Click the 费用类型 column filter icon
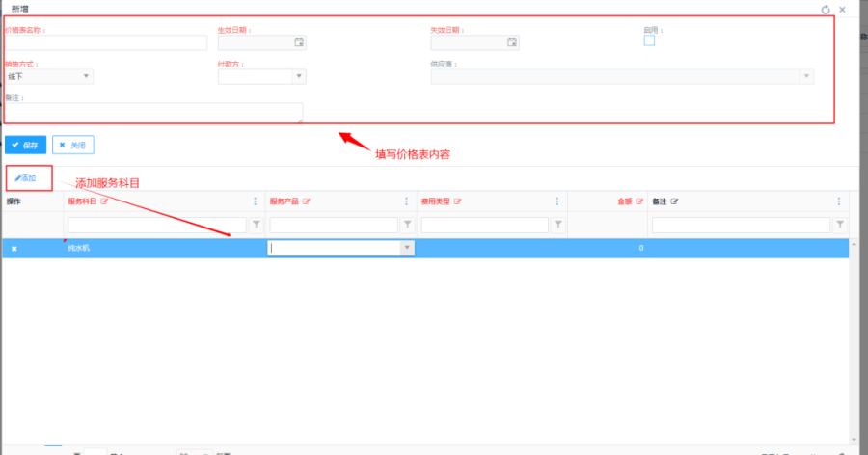Screen dimensions: 868x455 [557, 225]
